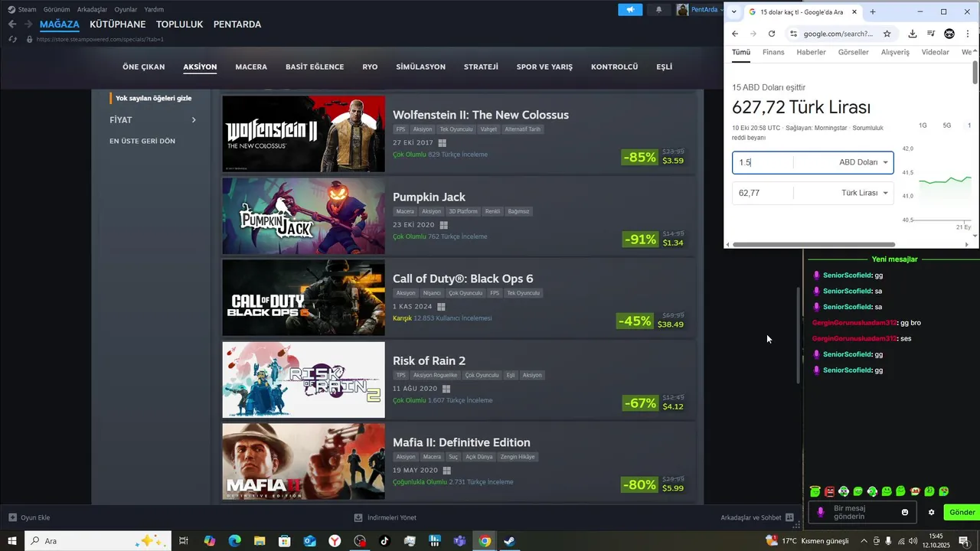Open the Oyunlar menu
The image size is (980, 551).
click(x=126, y=10)
